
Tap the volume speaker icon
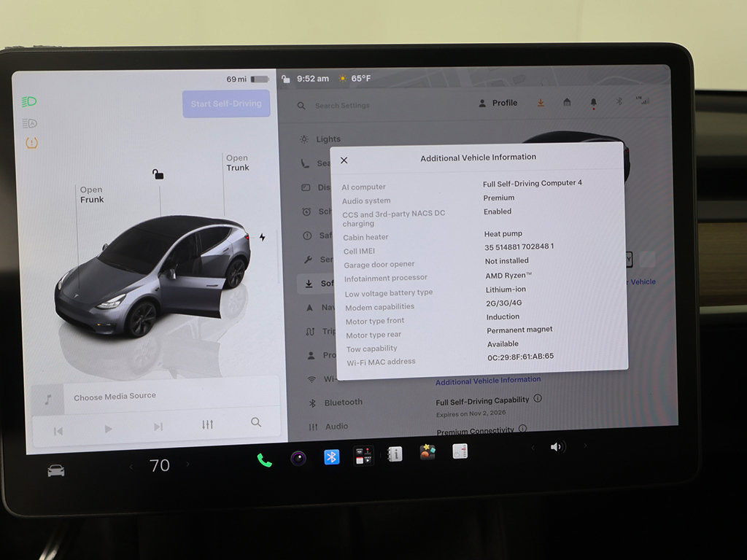557,447
